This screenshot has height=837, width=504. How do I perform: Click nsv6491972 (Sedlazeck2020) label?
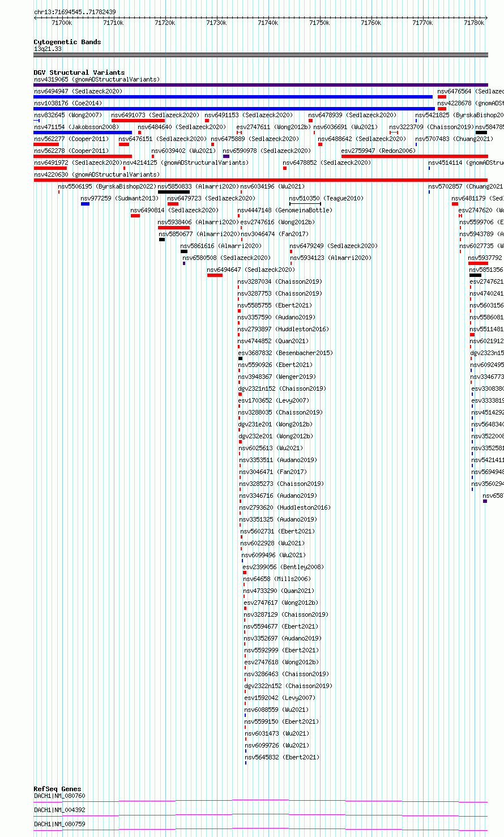point(78,163)
